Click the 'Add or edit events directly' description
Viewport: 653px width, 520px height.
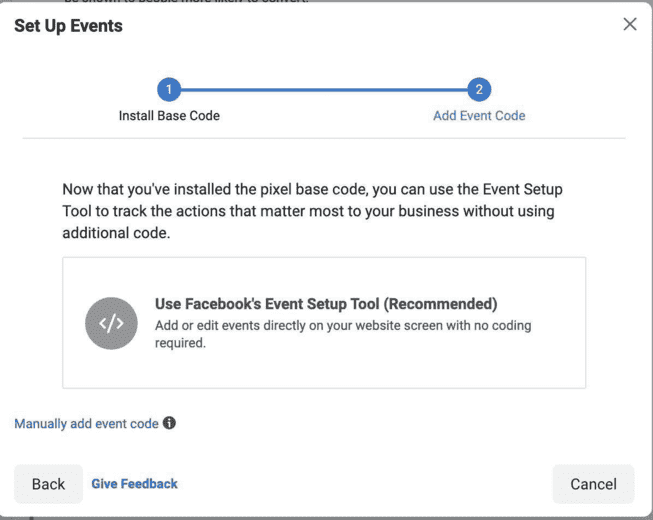pos(343,334)
